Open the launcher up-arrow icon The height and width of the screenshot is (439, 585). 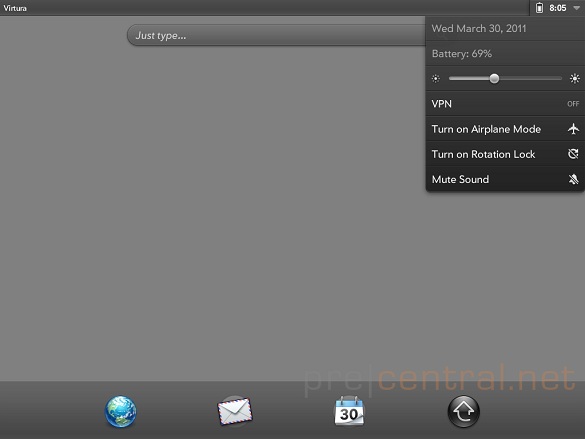point(464,411)
